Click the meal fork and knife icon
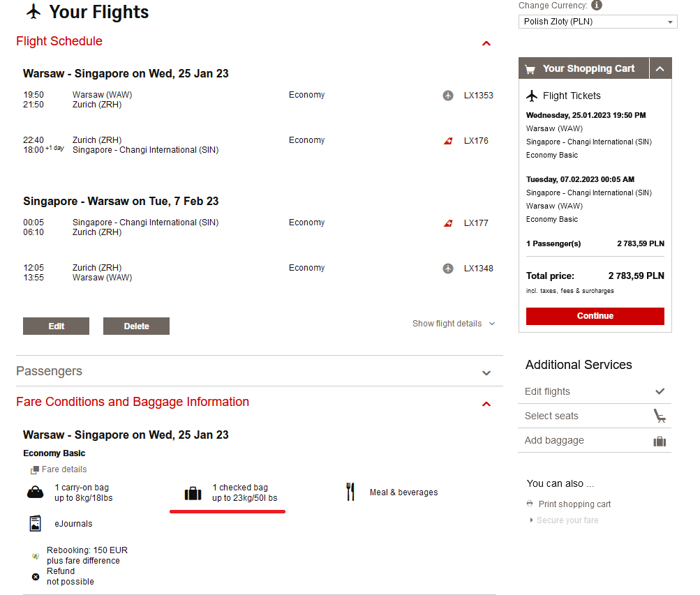The image size is (700, 595). tap(350, 492)
